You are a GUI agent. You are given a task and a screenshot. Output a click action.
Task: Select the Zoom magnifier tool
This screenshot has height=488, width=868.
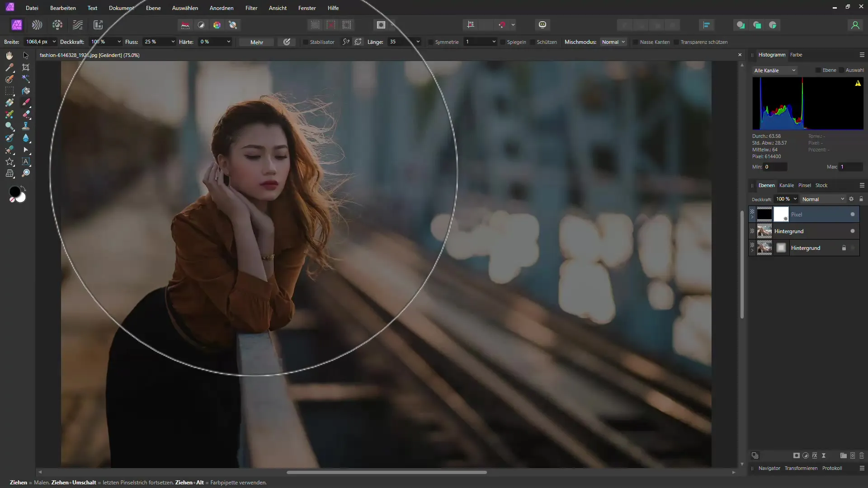coord(26,173)
